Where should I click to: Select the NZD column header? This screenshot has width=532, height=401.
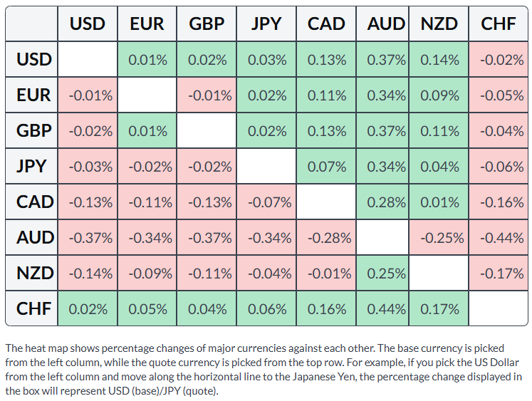(439, 24)
